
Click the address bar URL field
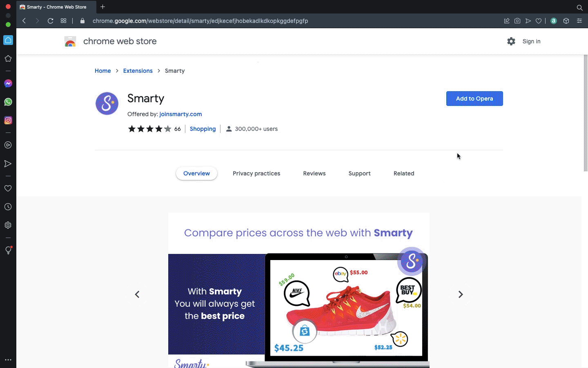coord(200,21)
